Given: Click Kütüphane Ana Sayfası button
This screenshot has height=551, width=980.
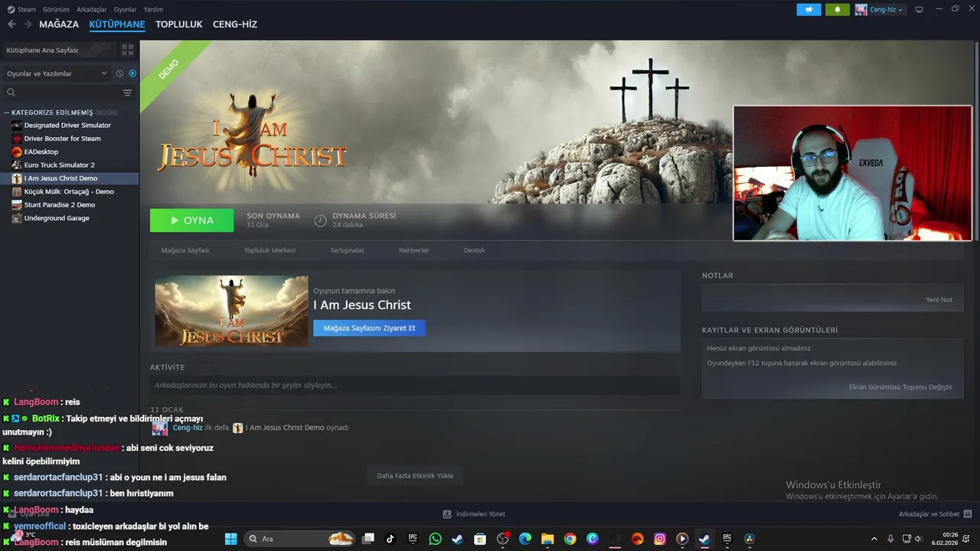Looking at the screenshot, I should 59,50.
